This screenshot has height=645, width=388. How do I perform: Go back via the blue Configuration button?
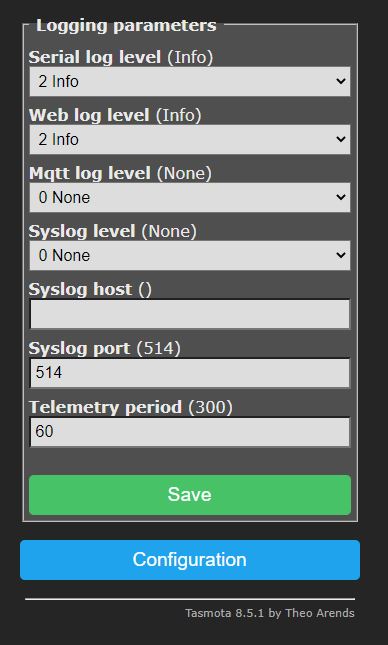tap(190, 560)
